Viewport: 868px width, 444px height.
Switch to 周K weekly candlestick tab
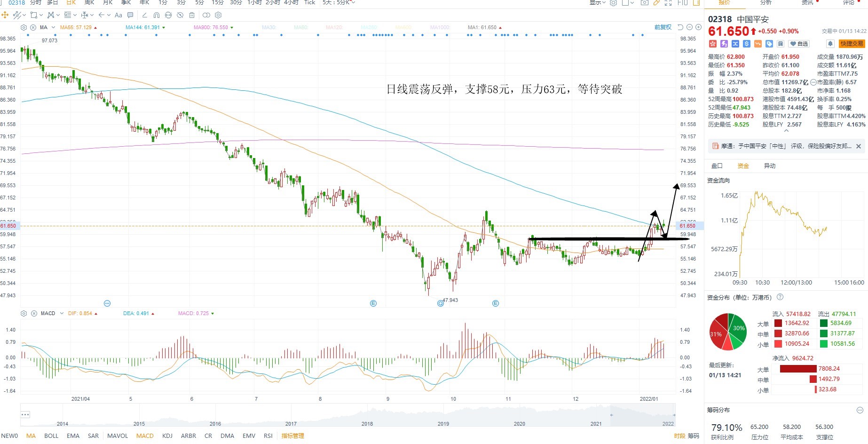pos(89,3)
